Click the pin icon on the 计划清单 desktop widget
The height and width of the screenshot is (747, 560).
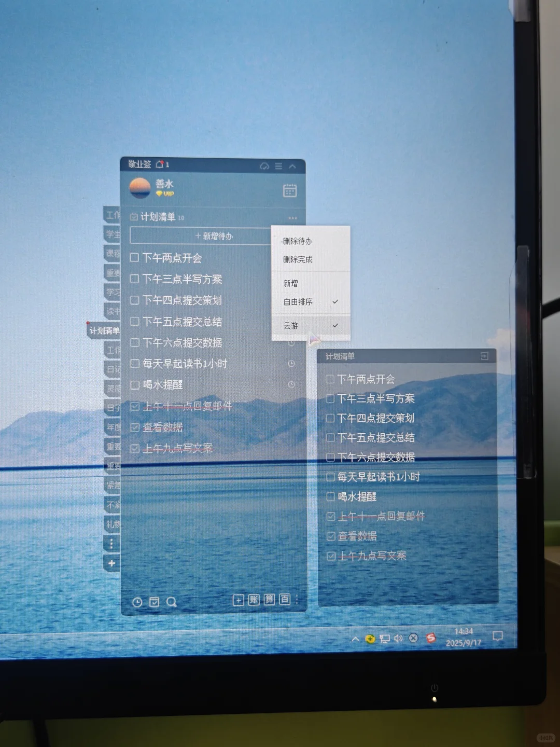point(485,356)
